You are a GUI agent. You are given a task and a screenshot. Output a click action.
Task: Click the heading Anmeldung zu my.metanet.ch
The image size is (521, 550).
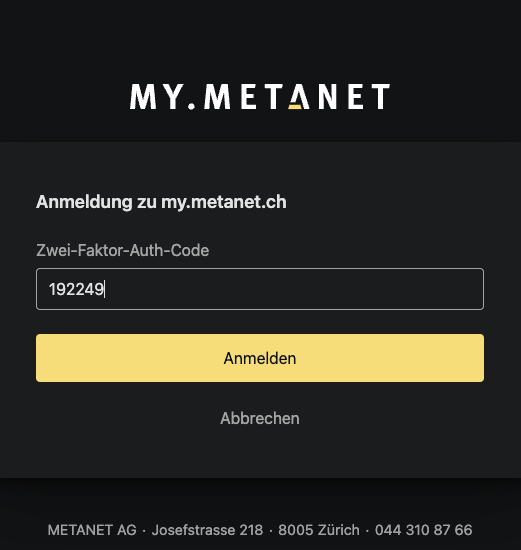pyautogui.click(x=161, y=202)
